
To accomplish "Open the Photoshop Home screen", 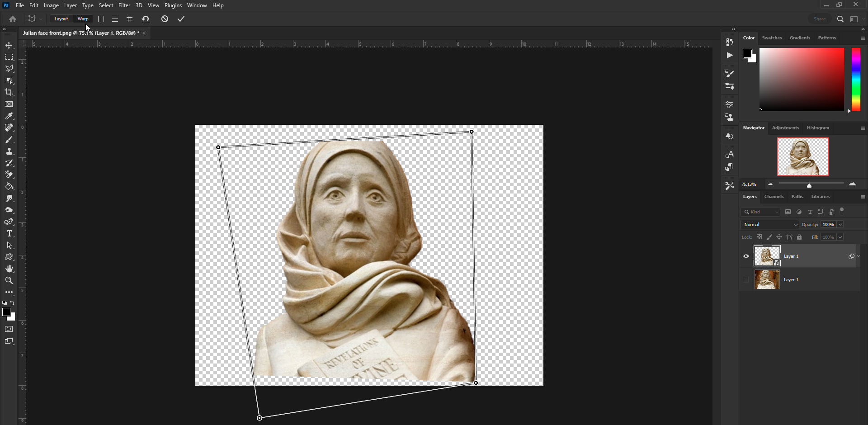I will pos(12,19).
